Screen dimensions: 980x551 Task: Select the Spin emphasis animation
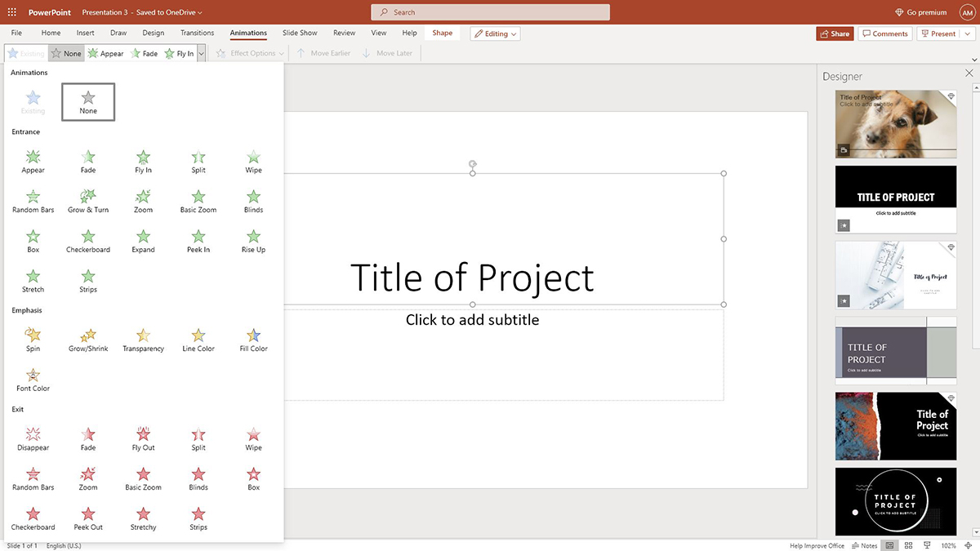33,340
